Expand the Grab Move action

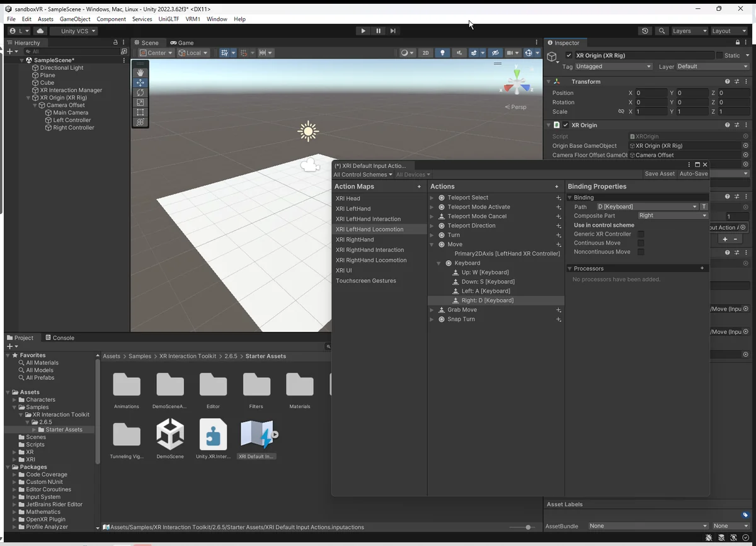(x=432, y=310)
